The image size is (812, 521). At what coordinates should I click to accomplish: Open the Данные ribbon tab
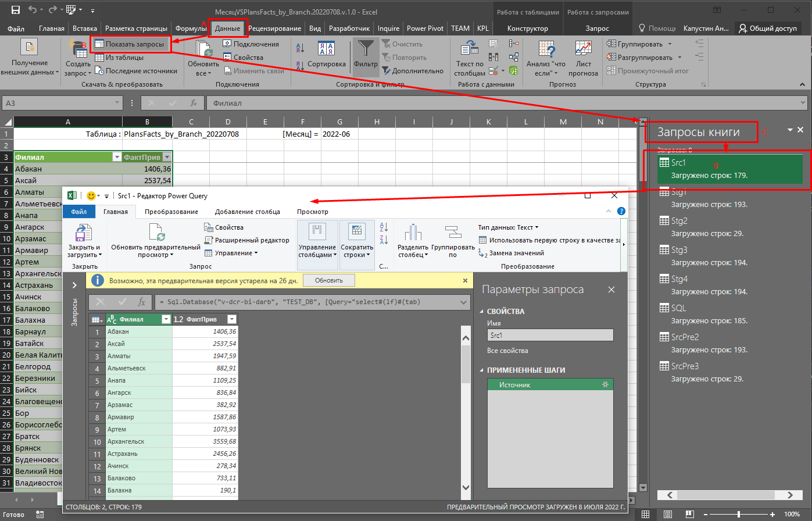[x=227, y=28]
